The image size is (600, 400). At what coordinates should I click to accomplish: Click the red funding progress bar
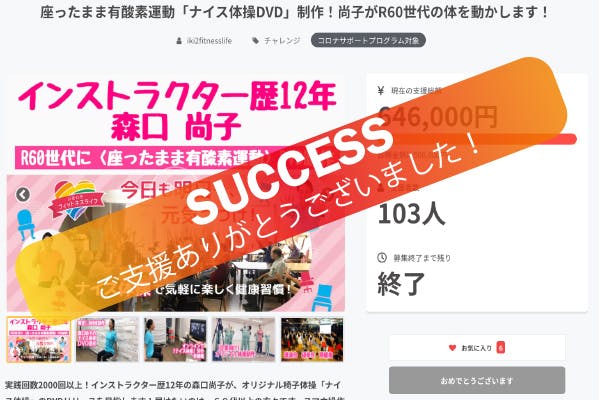tap(478, 139)
